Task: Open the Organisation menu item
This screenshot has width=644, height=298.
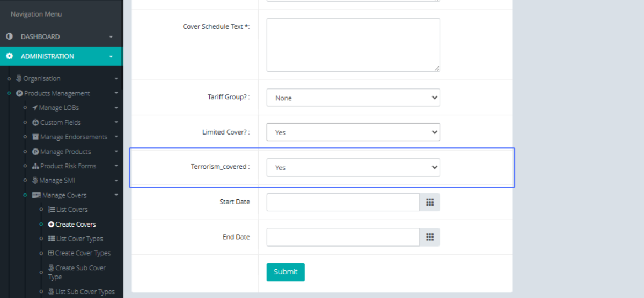Action: click(x=41, y=78)
